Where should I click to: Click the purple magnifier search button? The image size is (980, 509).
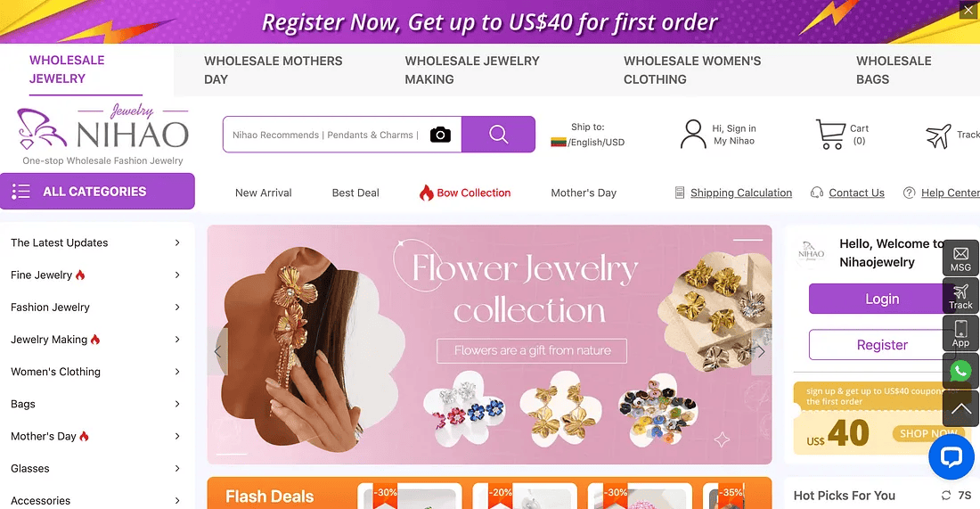pyautogui.click(x=498, y=134)
